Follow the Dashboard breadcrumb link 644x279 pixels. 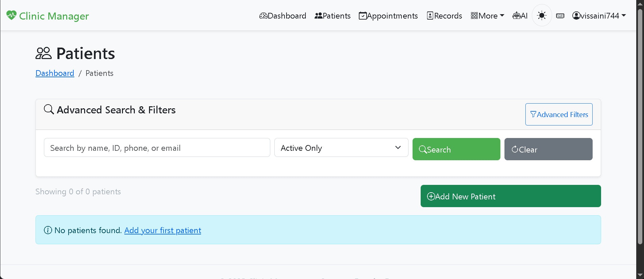55,73
